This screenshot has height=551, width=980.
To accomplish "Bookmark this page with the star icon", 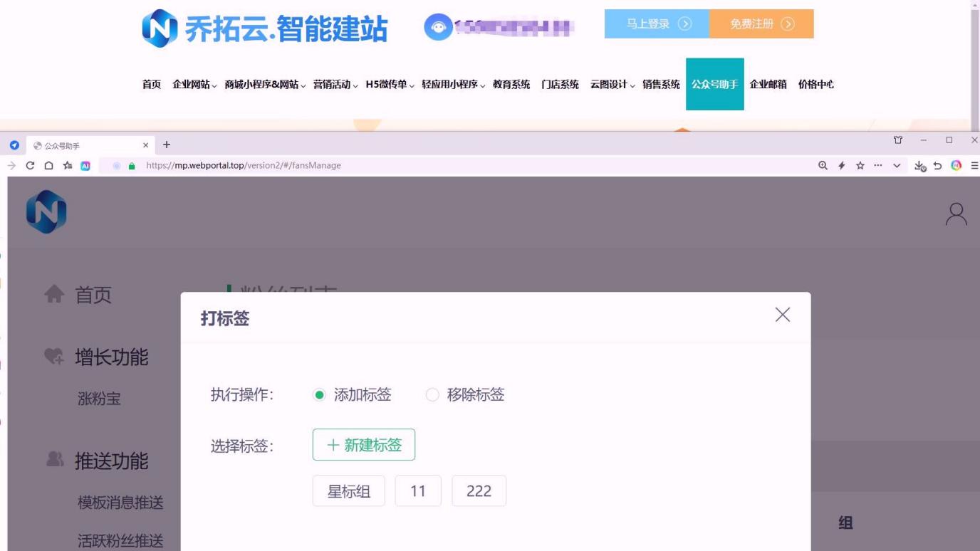I will (x=860, y=165).
